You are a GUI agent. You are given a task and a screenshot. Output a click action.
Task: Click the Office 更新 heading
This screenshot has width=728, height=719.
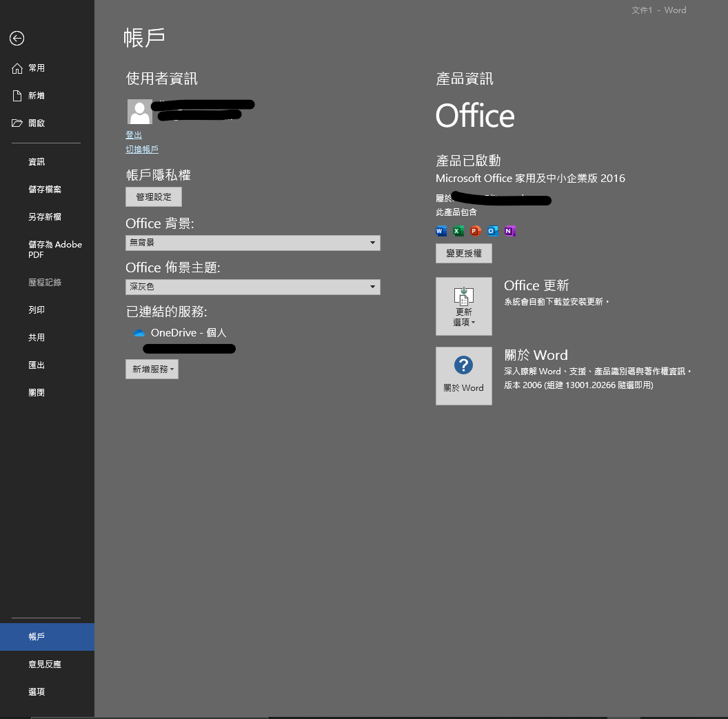tap(536, 285)
